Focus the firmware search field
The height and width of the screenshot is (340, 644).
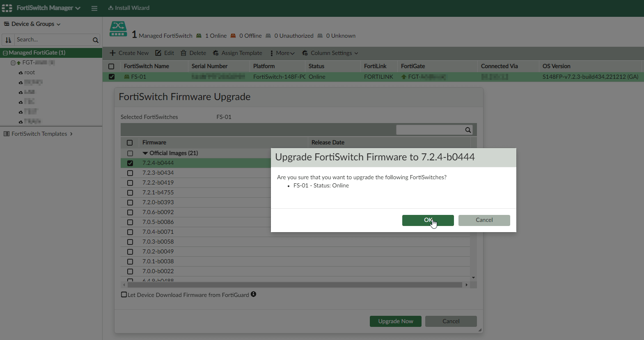(x=430, y=130)
